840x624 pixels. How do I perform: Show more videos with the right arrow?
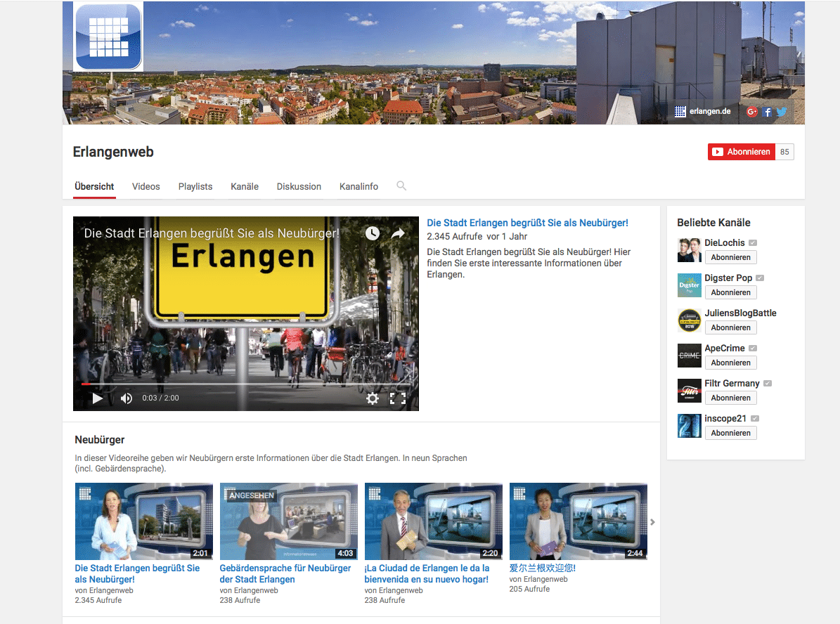tap(652, 521)
